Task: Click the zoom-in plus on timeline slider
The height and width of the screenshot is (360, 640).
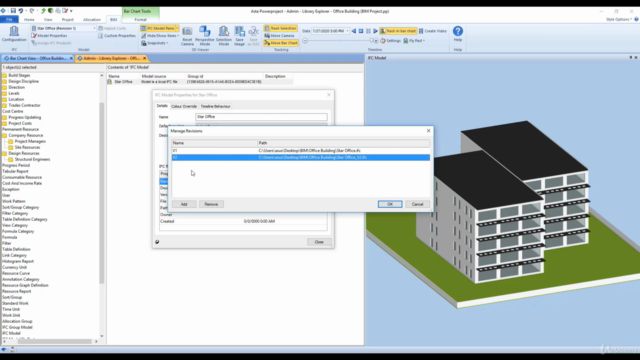Action: (x=376, y=41)
